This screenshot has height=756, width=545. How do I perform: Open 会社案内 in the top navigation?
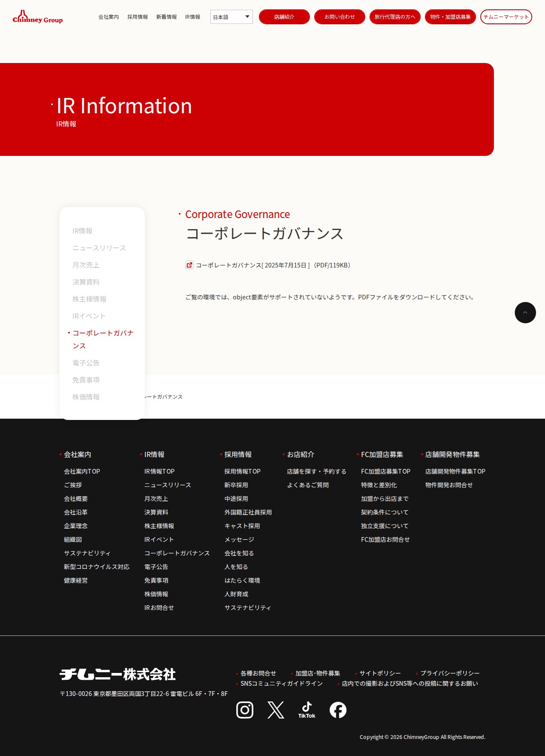(109, 17)
